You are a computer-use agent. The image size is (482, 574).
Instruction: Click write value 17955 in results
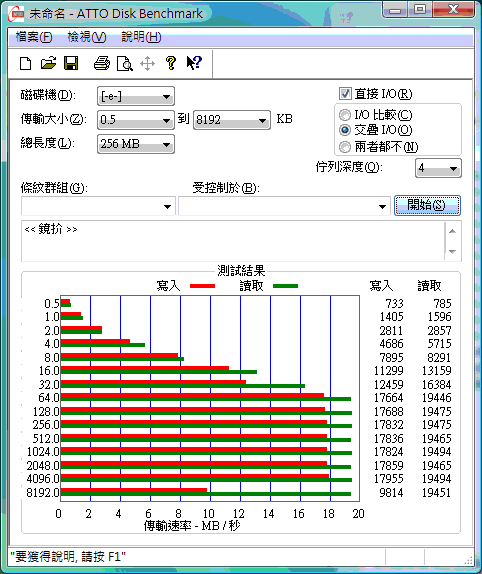[x=388, y=479]
